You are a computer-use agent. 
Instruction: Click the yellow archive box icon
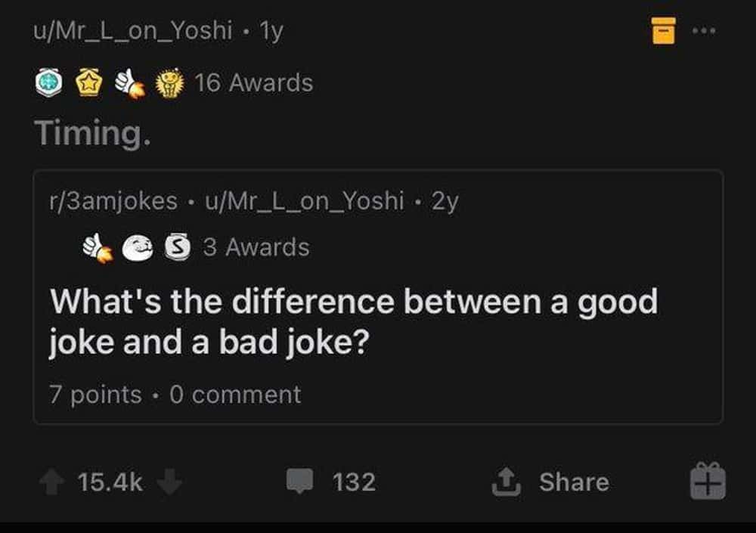[x=663, y=31]
